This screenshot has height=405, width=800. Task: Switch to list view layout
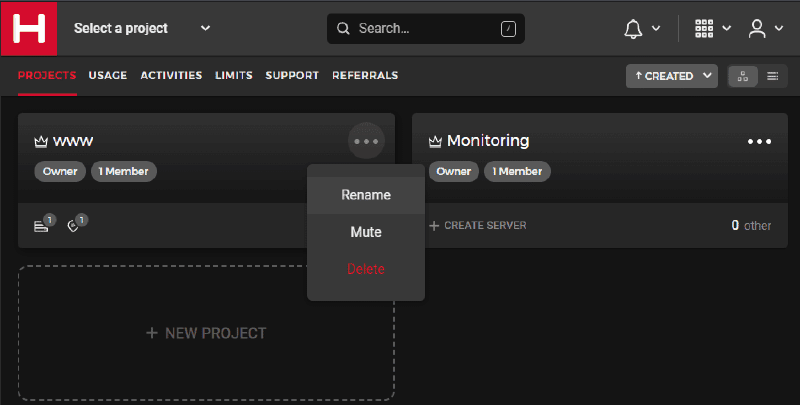pos(773,76)
